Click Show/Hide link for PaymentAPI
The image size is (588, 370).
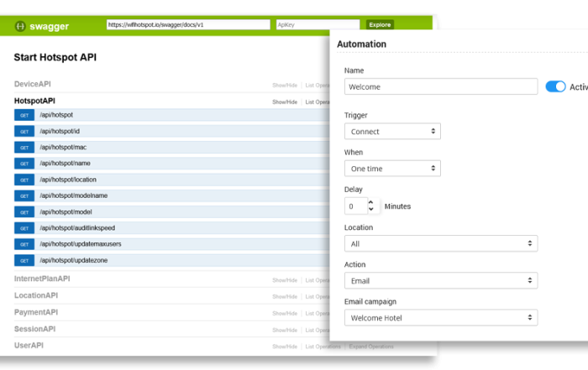tap(285, 314)
